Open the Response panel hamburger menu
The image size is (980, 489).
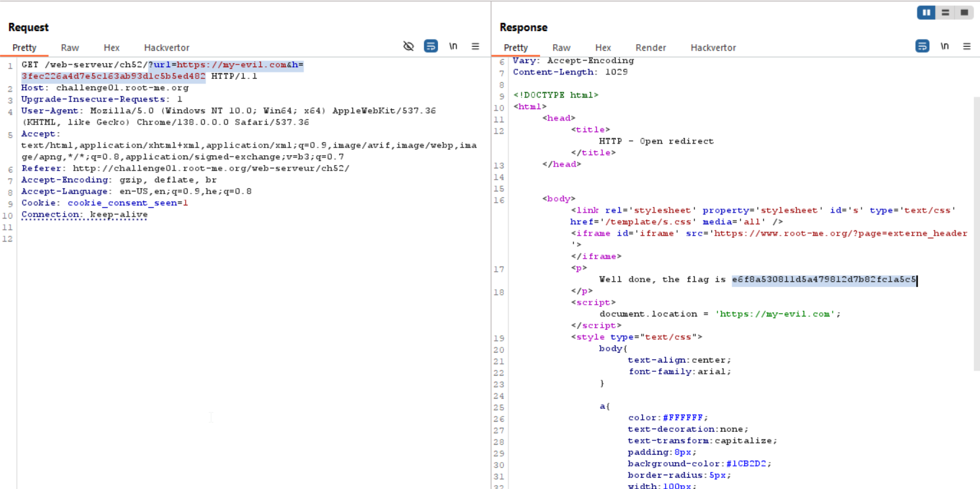click(967, 46)
